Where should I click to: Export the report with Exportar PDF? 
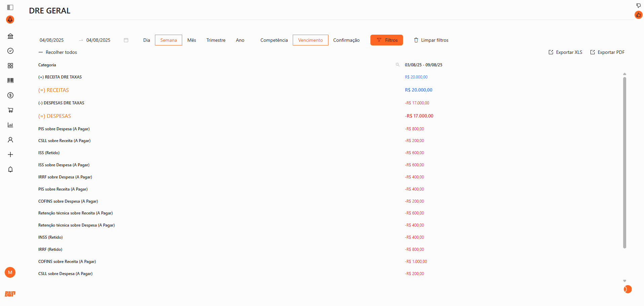coord(607,52)
